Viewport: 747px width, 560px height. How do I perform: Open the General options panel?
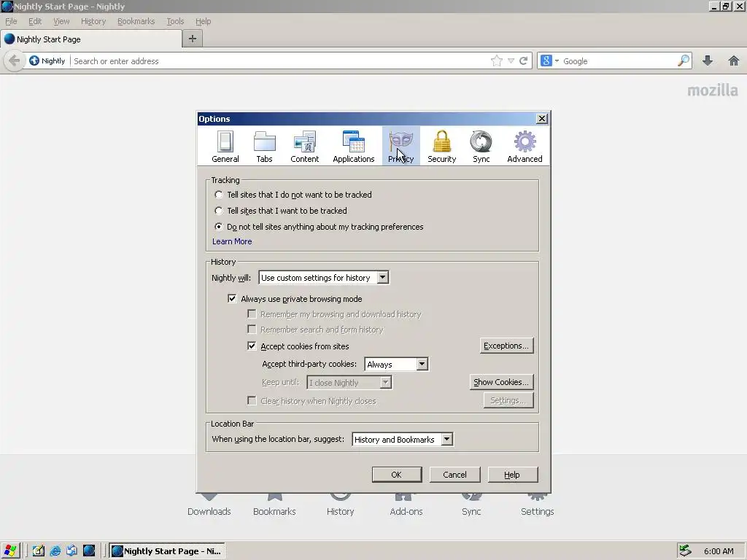click(225, 147)
